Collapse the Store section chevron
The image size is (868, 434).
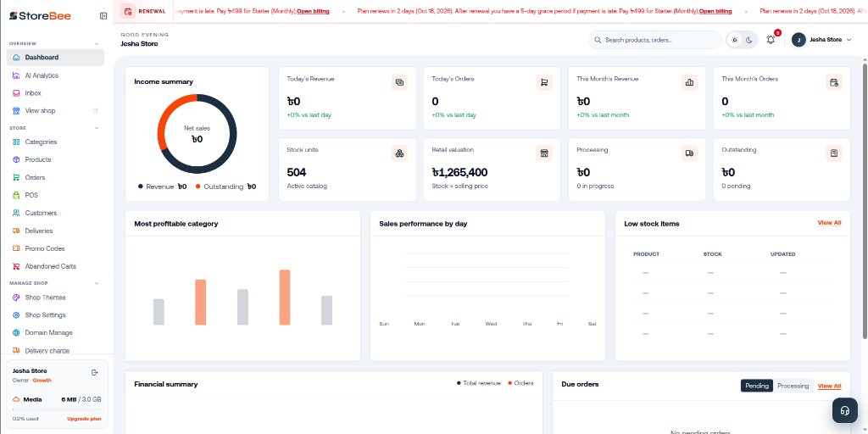pyautogui.click(x=97, y=128)
